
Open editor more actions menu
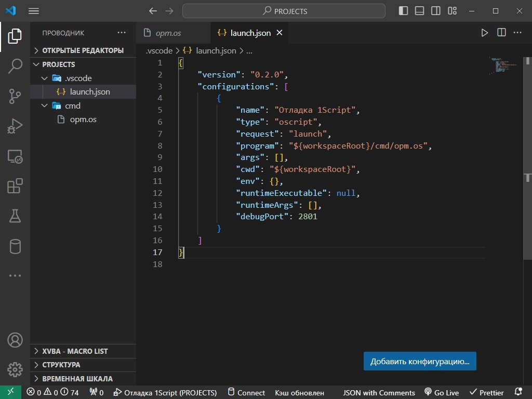coord(517,33)
